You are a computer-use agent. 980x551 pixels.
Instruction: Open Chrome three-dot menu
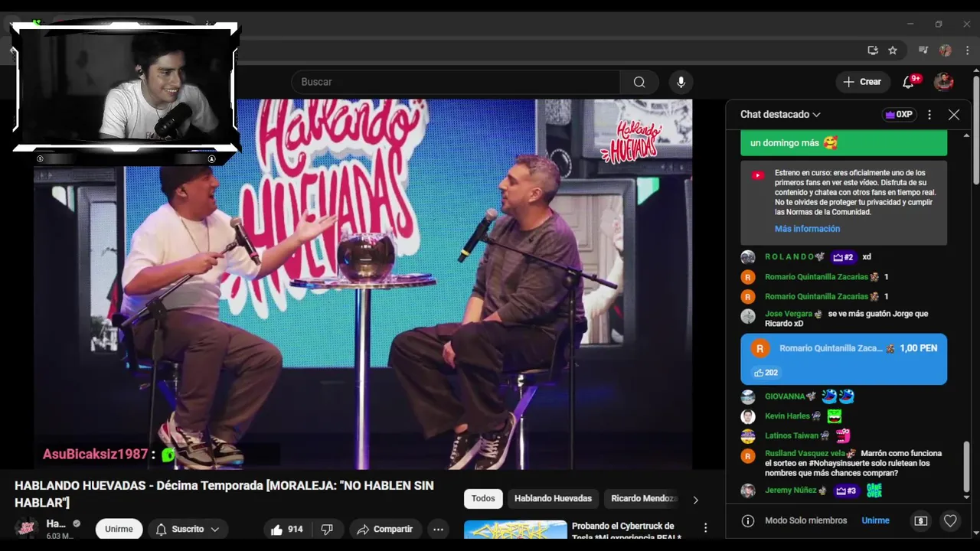[968, 51]
